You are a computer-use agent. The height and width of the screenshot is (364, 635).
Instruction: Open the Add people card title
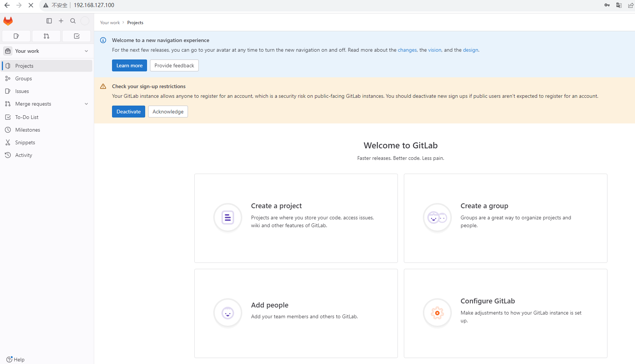(x=269, y=305)
